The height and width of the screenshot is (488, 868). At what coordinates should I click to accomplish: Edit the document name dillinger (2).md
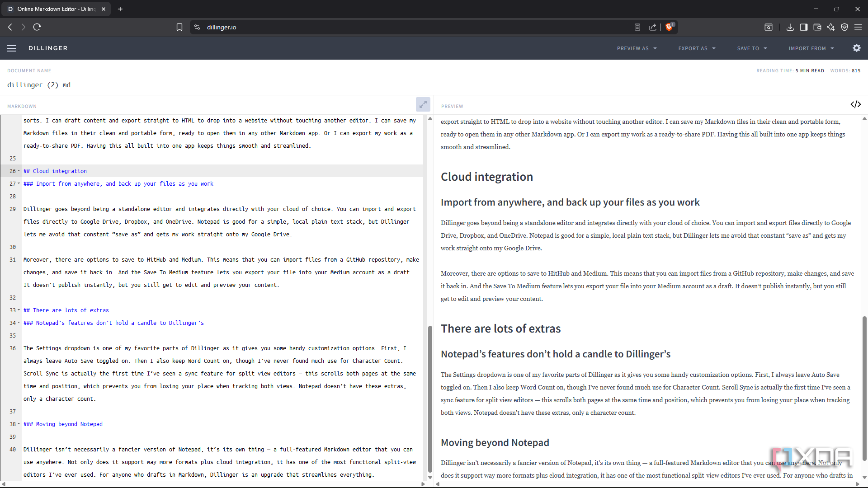point(39,85)
